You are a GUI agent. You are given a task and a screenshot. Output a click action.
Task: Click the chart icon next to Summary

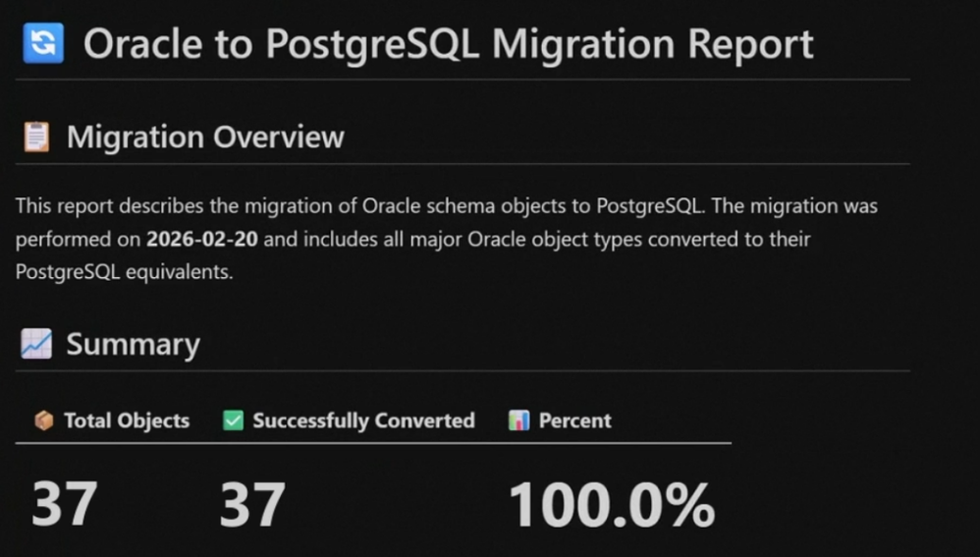point(36,344)
